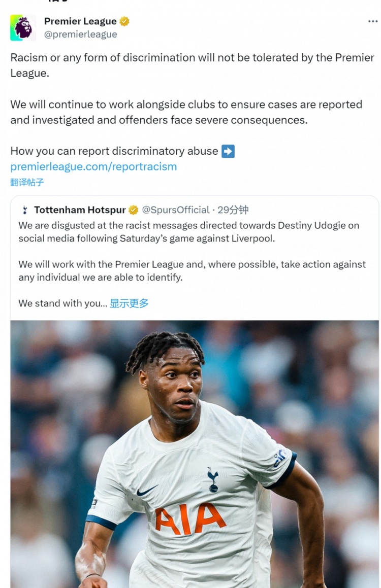Open the Destiny Udogie player photo
Screen dimensions: 381x588
point(195,454)
